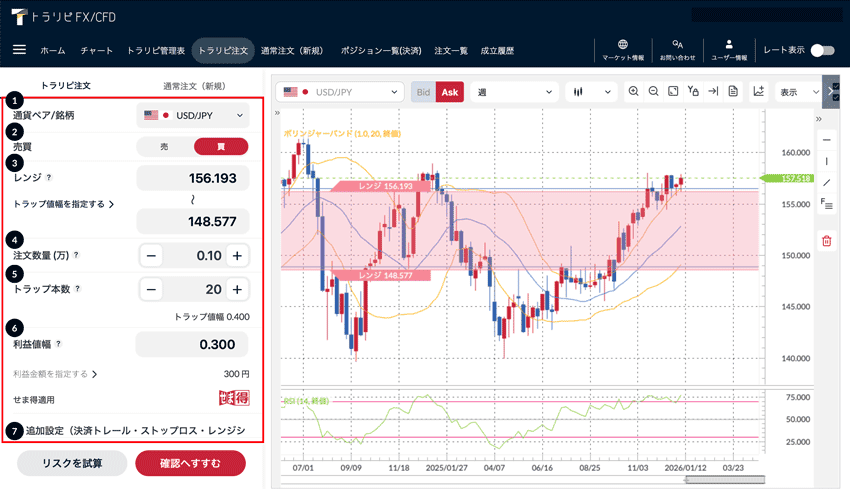Click the add indicator chart icon

[x=759, y=92]
